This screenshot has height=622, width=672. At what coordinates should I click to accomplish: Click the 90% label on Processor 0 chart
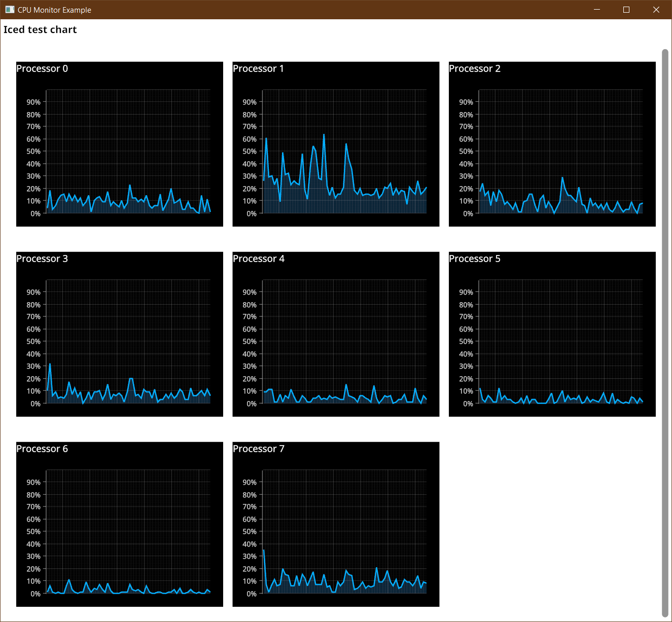[x=33, y=102]
